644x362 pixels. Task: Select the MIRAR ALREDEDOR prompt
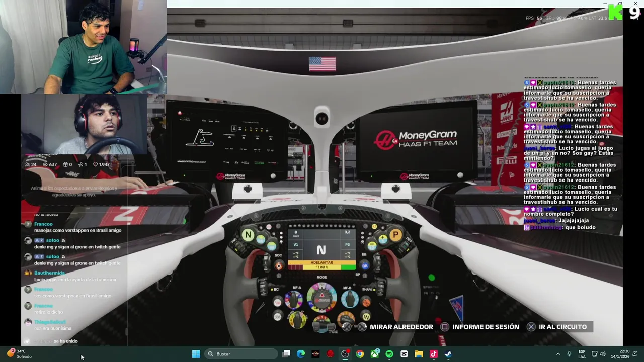tap(401, 327)
